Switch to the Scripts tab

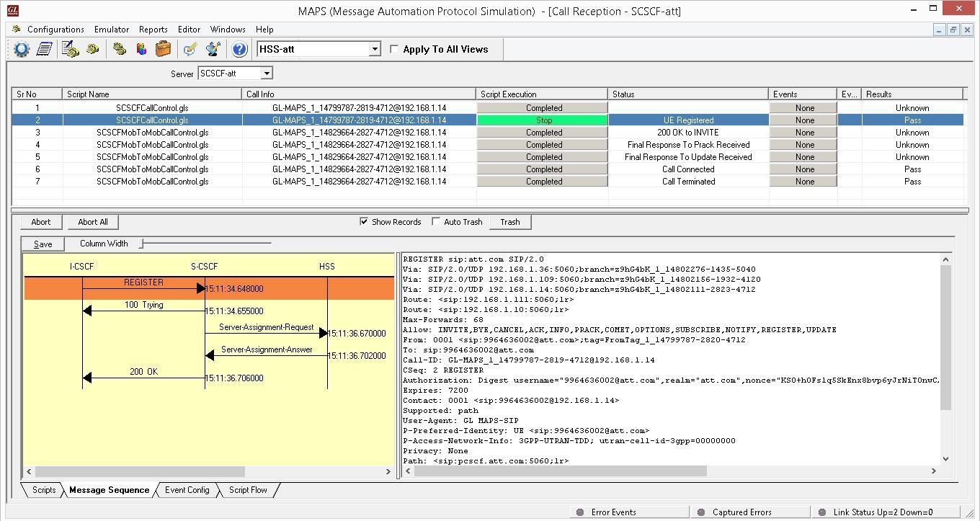point(43,490)
